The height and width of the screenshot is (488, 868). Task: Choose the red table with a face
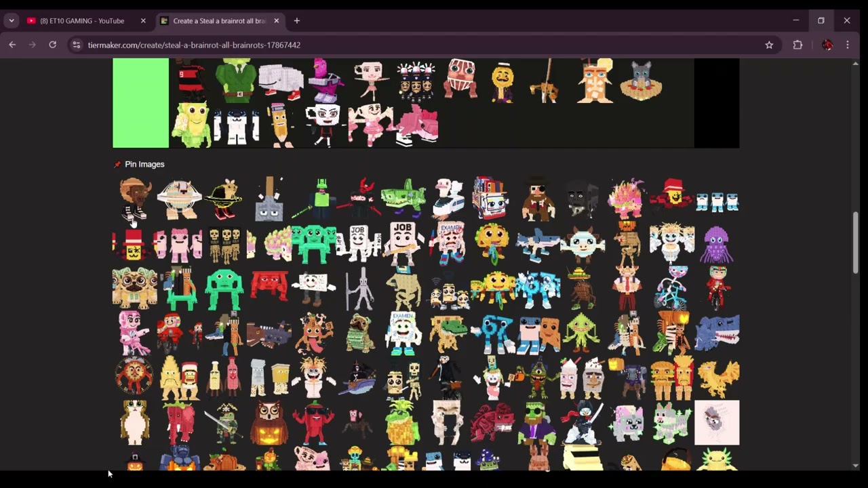(269, 285)
